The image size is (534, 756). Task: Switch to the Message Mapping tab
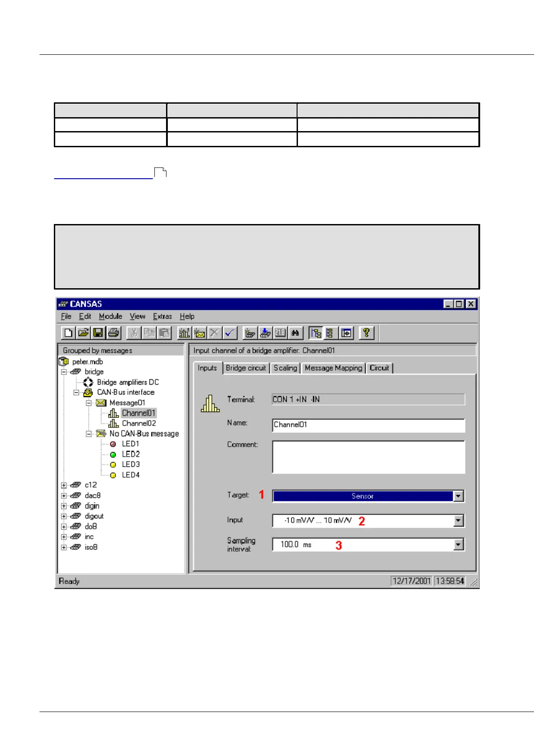click(333, 368)
